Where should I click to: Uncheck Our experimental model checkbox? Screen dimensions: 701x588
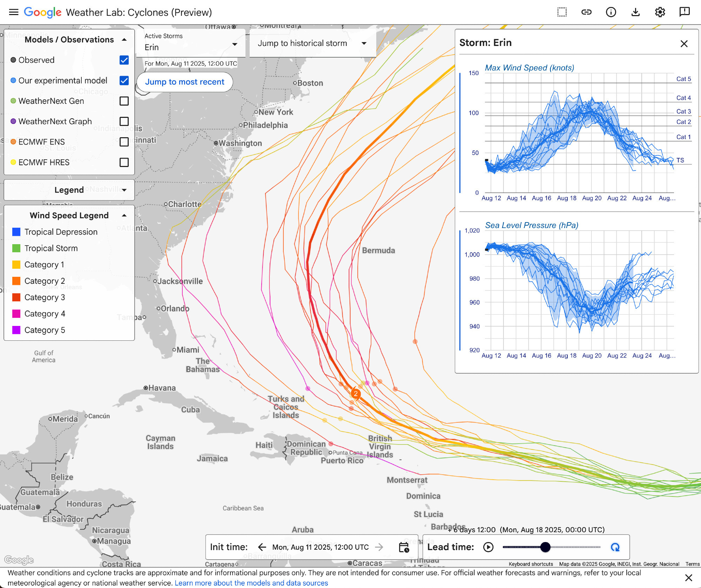[x=124, y=80]
